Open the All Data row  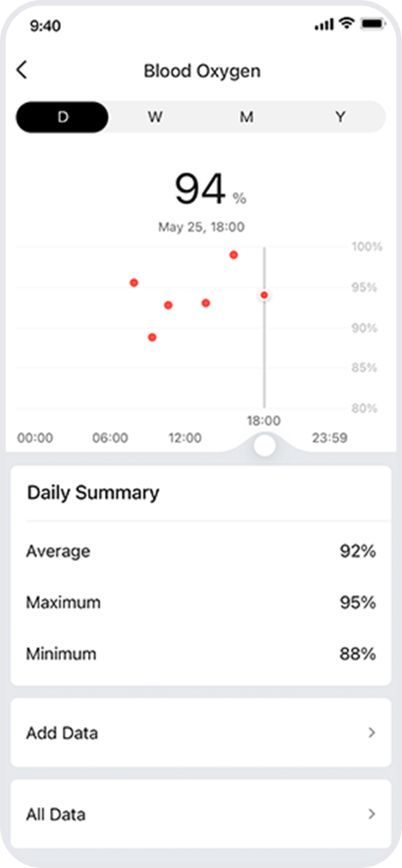point(201,814)
